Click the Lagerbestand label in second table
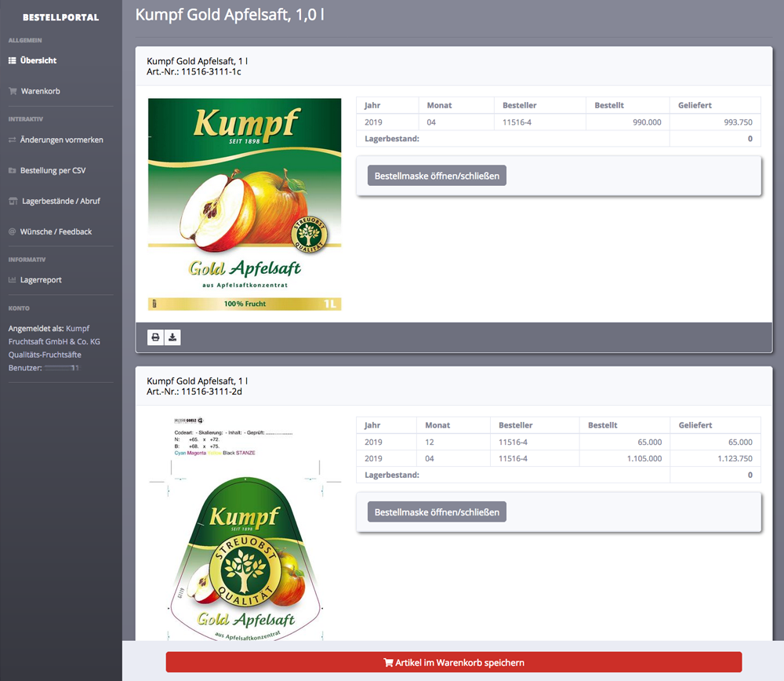The height and width of the screenshot is (681, 784). pyautogui.click(x=392, y=475)
